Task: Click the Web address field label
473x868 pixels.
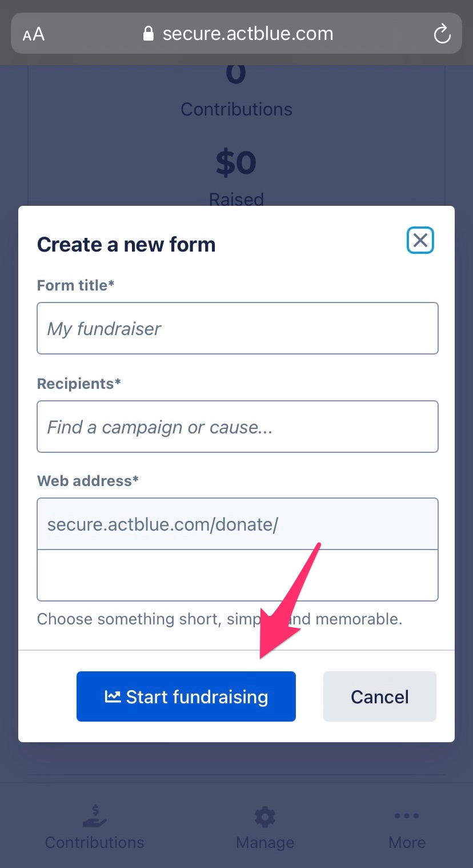Action: [x=88, y=481]
